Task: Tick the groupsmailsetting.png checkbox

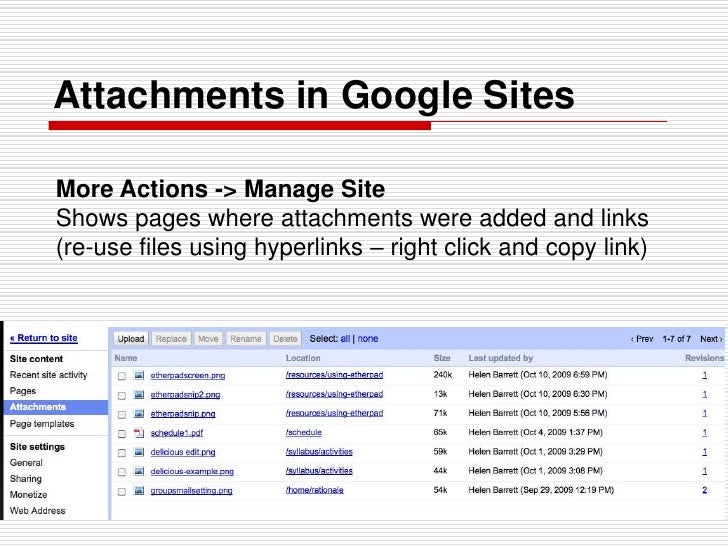Action: coord(122,491)
